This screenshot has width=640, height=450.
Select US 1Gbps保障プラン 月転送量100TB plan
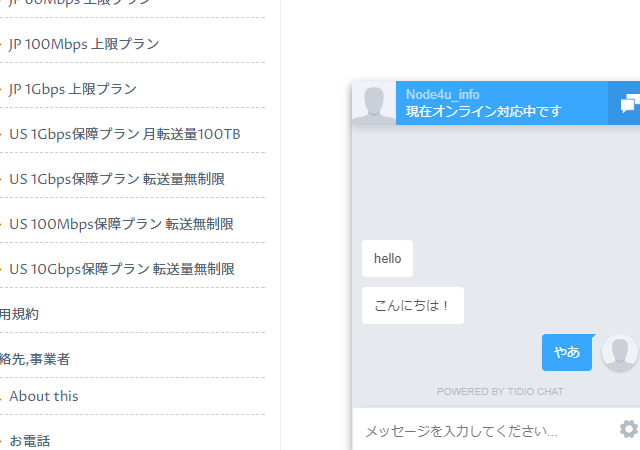click(x=125, y=134)
